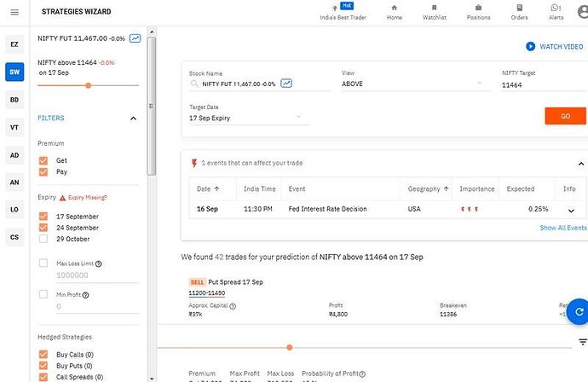Image resolution: width=588 pixels, height=382 pixels.
Task: Open Positions from top navigation
Action: pyautogui.click(x=478, y=12)
